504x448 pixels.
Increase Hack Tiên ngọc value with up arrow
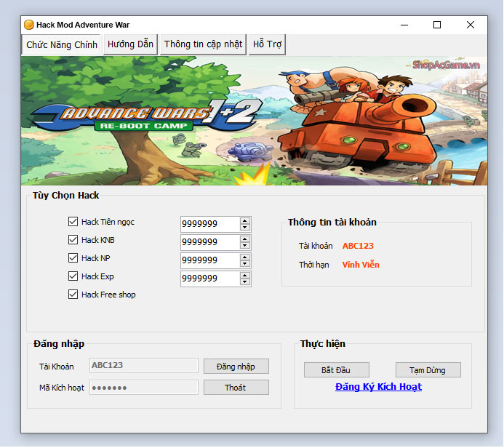click(x=245, y=221)
